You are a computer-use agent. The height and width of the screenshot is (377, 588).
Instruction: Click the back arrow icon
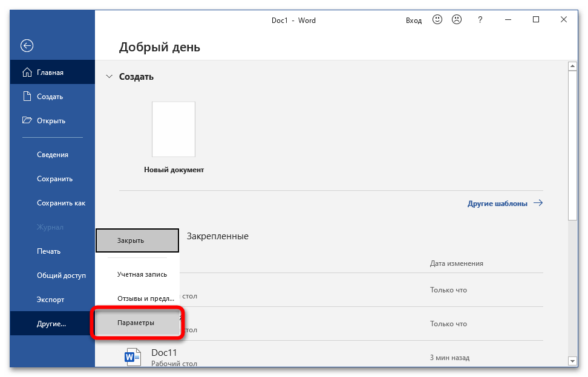click(27, 45)
